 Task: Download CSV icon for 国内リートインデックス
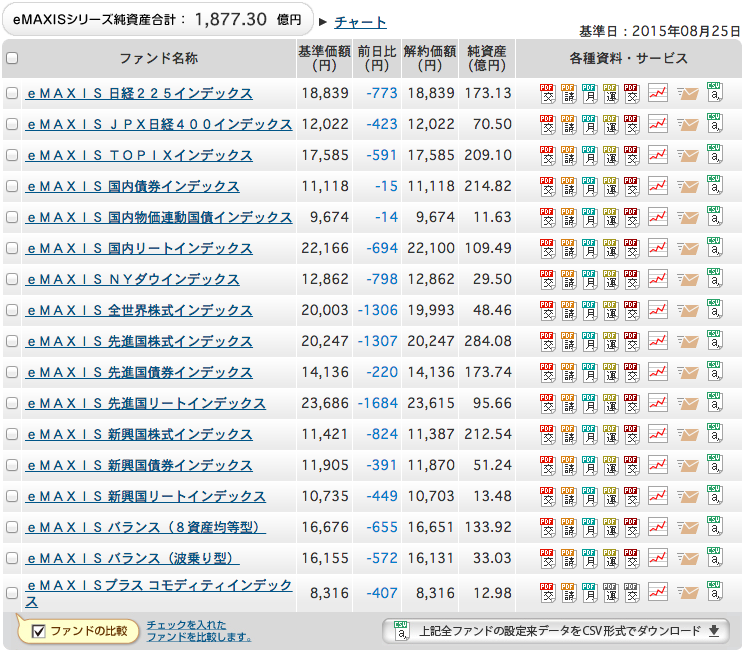click(714, 247)
